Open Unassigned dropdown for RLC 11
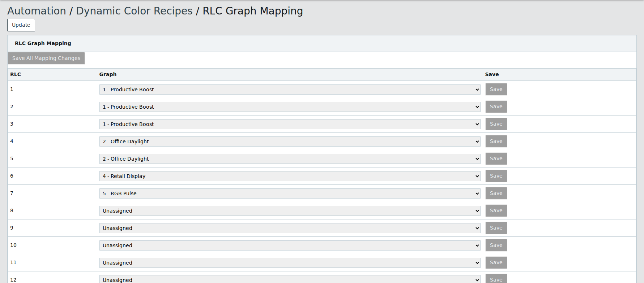Viewport: 644px width, 283px height. click(290, 263)
